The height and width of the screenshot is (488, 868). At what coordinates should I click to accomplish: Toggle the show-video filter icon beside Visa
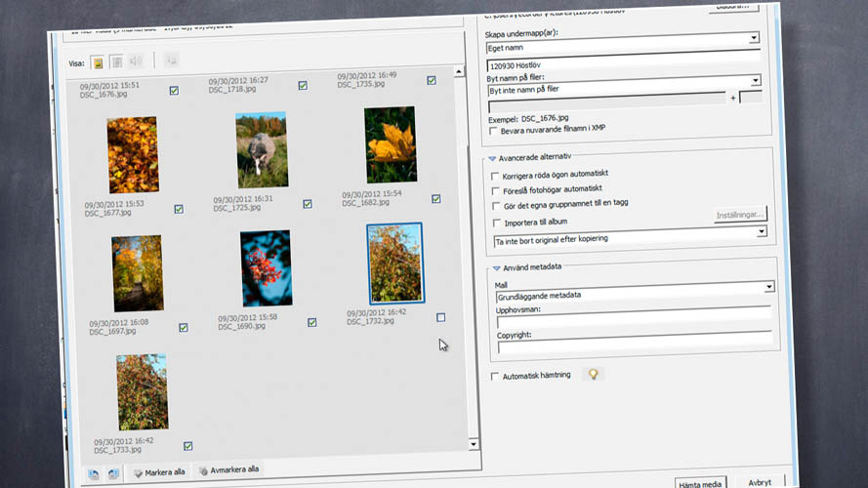coord(116,61)
